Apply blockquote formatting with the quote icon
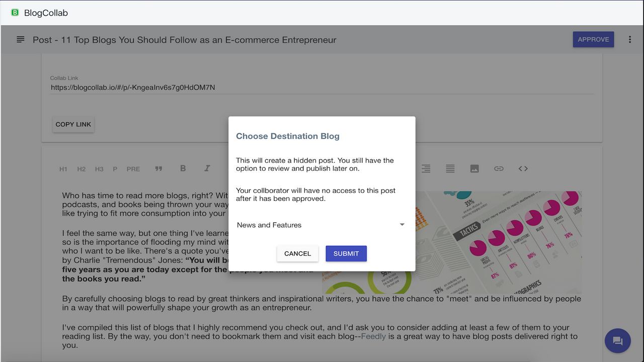The width and height of the screenshot is (644, 362). click(x=158, y=168)
